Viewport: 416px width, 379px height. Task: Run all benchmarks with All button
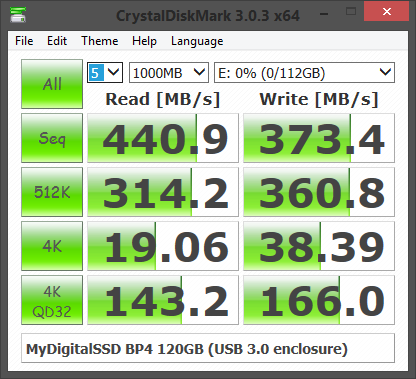(52, 84)
